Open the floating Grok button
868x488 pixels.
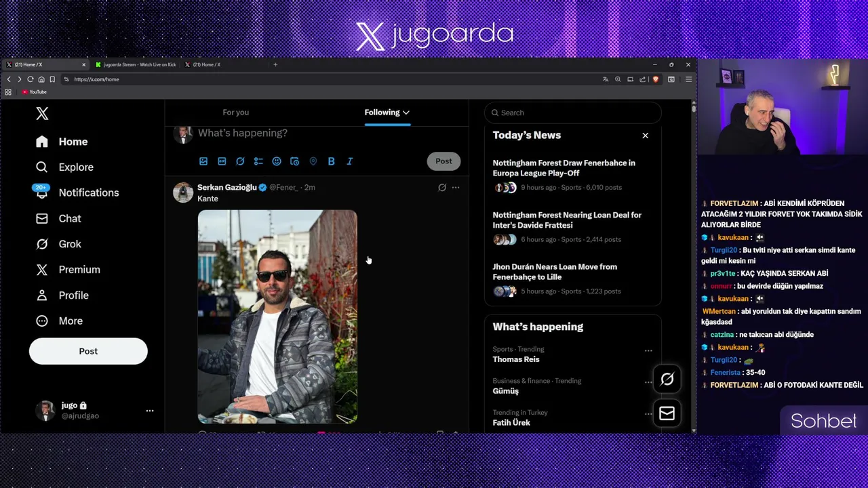tap(667, 380)
